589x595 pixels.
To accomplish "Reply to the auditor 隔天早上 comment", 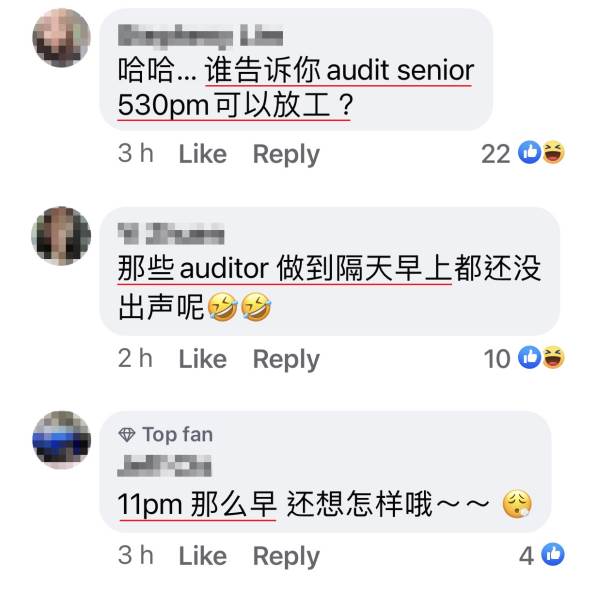I will pos(286,360).
